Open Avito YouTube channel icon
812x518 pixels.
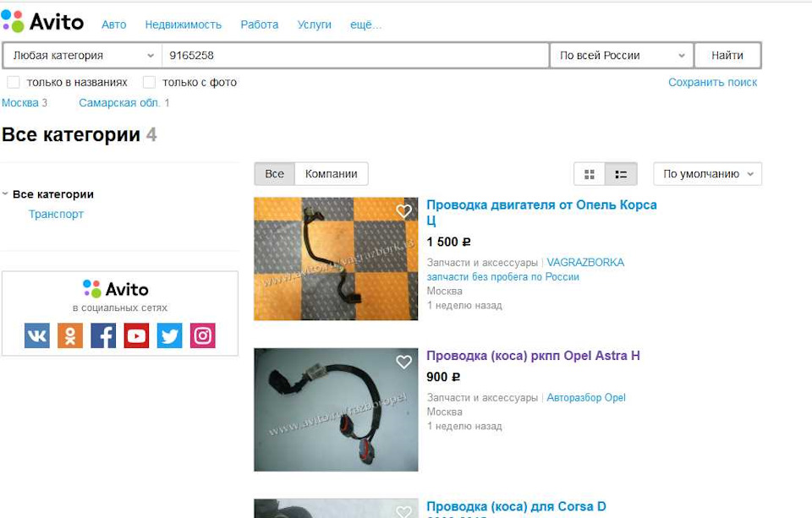point(136,336)
